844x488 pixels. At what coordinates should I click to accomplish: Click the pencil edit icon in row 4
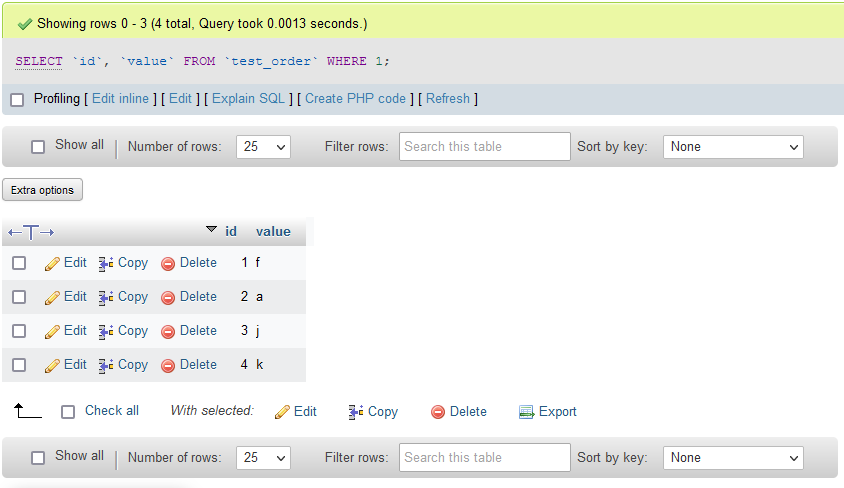pos(52,365)
